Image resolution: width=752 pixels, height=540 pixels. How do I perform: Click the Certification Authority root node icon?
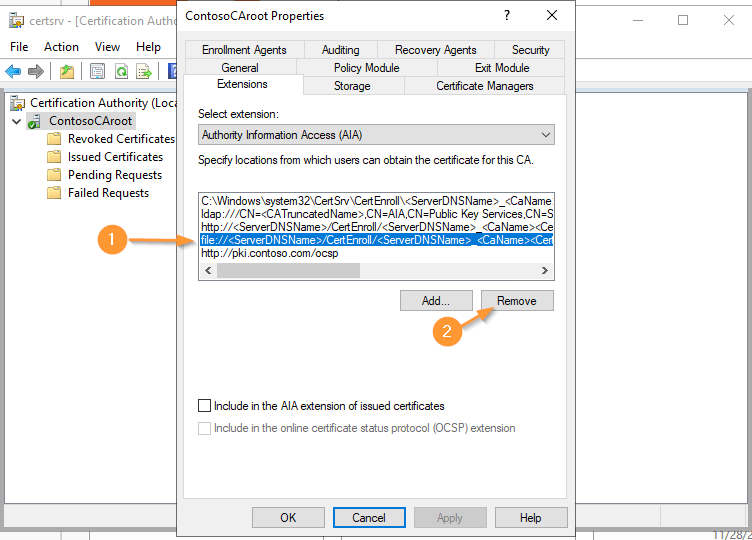click(x=18, y=103)
